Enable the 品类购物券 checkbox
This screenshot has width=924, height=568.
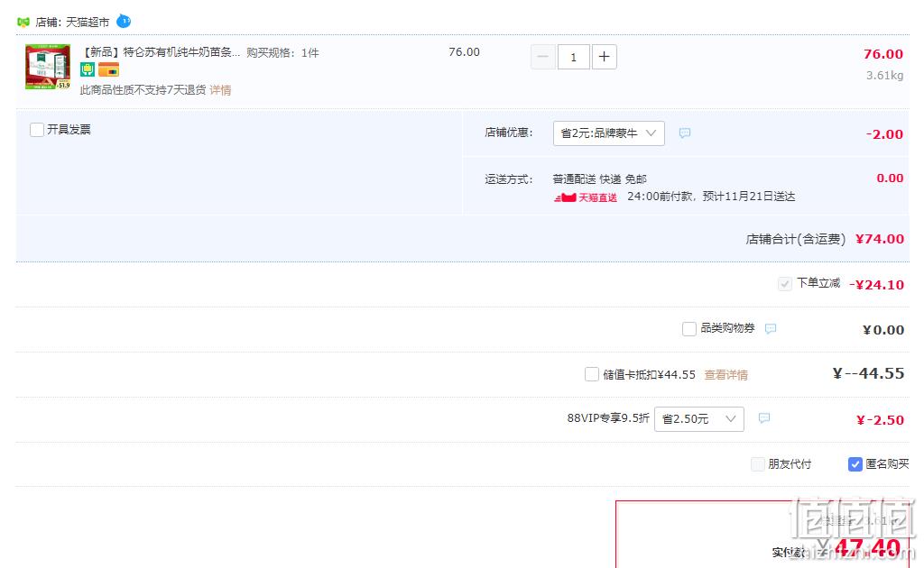tap(688, 329)
